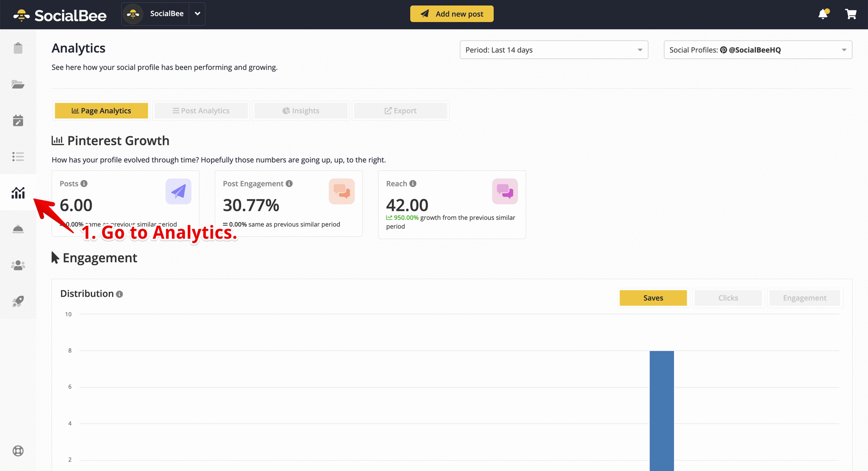
Task: Open the concierge bell icon in sidebar
Action: pyautogui.click(x=18, y=229)
